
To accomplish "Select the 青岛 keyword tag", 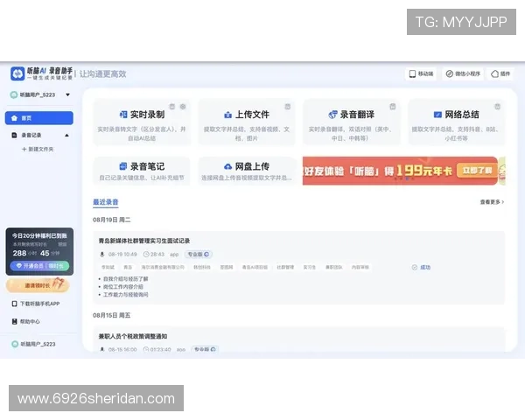I will coord(128,267).
